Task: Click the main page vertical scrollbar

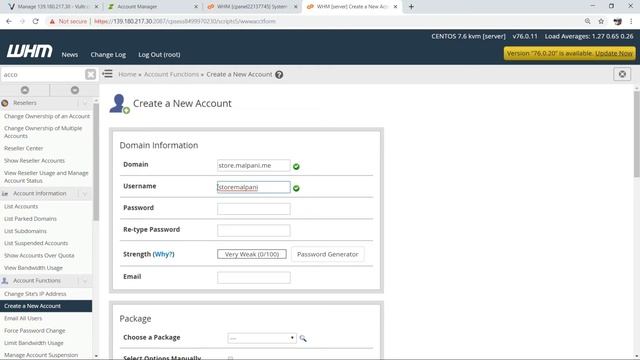Action: tap(636, 135)
